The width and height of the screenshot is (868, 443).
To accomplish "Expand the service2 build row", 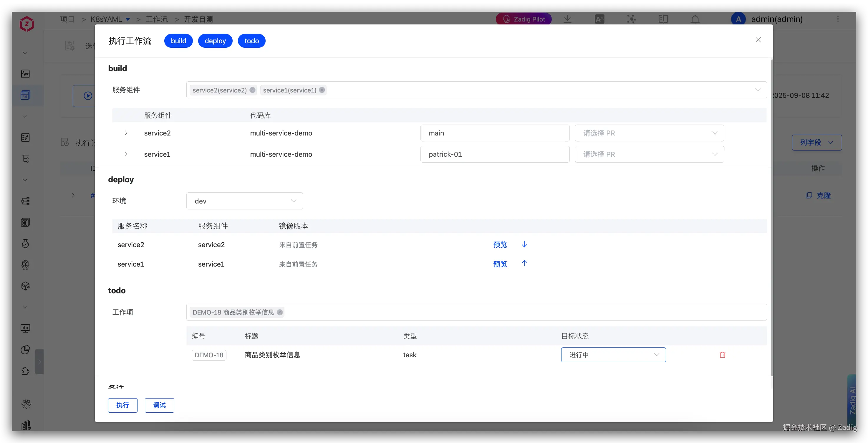I will 126,133.
